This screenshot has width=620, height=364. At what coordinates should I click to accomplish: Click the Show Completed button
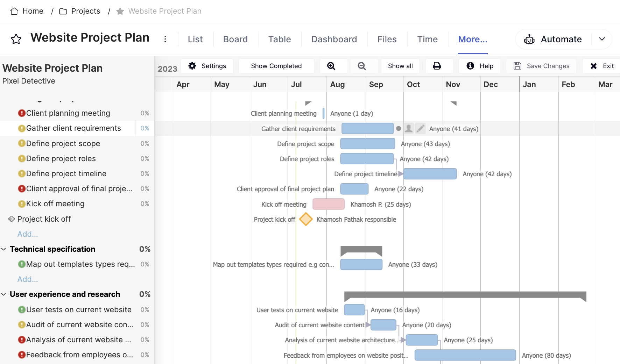click(x=276, y=66)
